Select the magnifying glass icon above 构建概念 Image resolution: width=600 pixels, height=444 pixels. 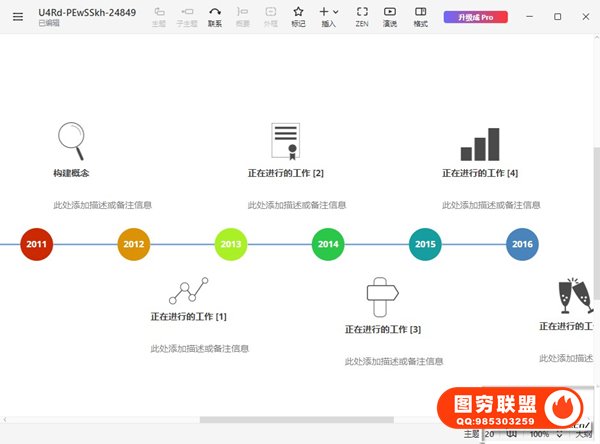coord(71,136)
